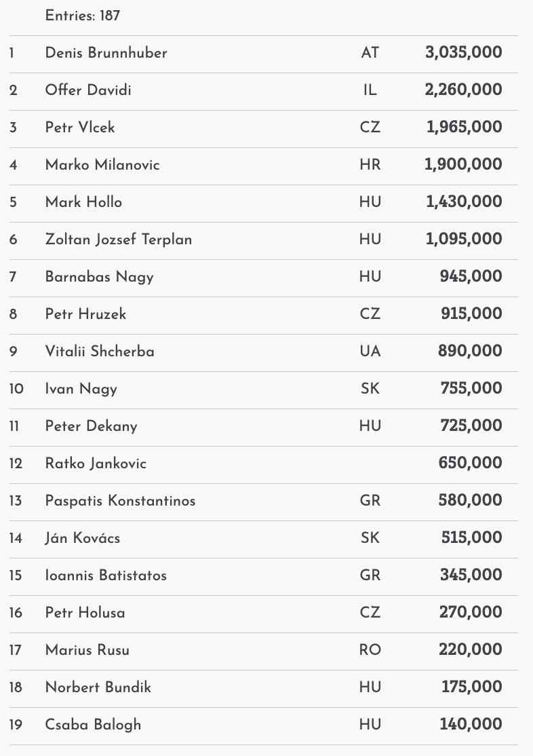Click Zoltan Jozsef Terplan's name
This screenshot has height=756, width=533.
pos(118,240)
